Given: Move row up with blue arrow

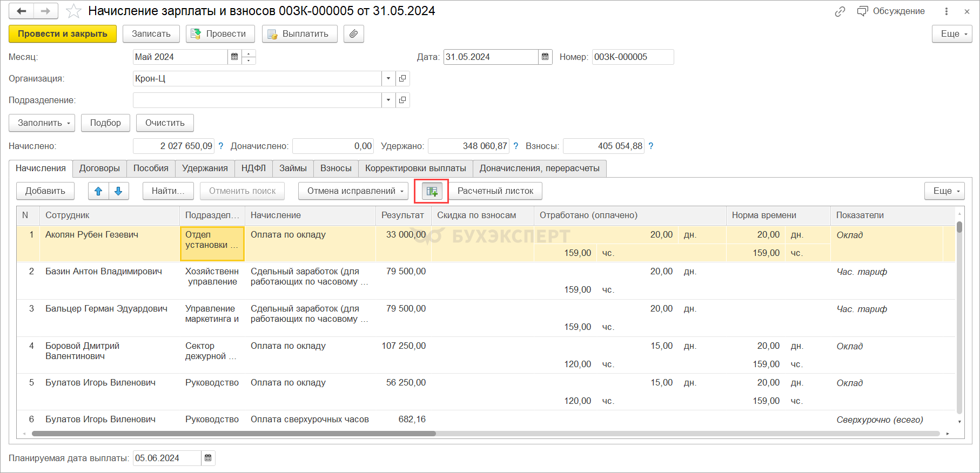Looking at the screenshot, I should tap(98, 191).
